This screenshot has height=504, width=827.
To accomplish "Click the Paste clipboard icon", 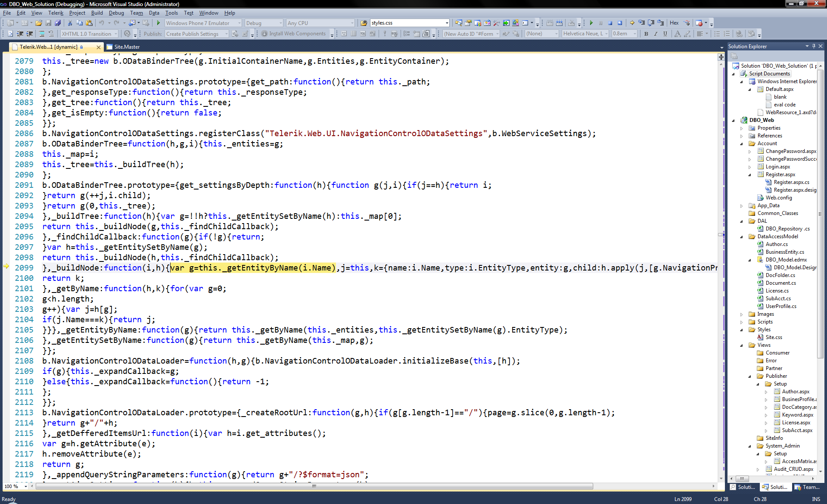I will pos(89,23).
